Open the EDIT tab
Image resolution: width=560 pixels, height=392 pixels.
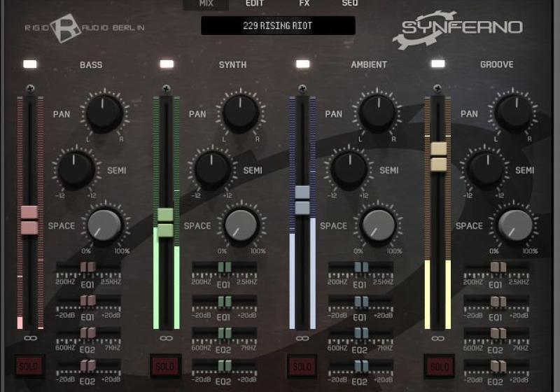click(255, 3)
